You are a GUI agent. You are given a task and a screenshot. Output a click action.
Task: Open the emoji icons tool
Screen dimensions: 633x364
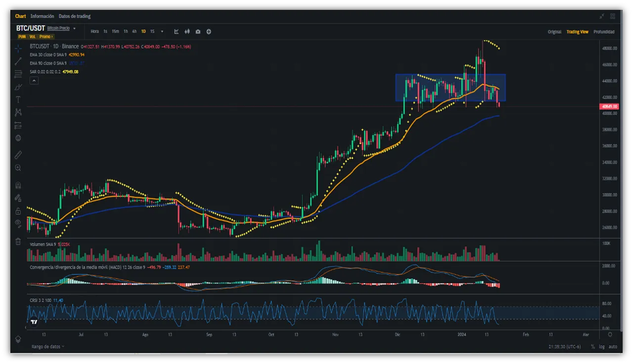(x=18, y=138)
